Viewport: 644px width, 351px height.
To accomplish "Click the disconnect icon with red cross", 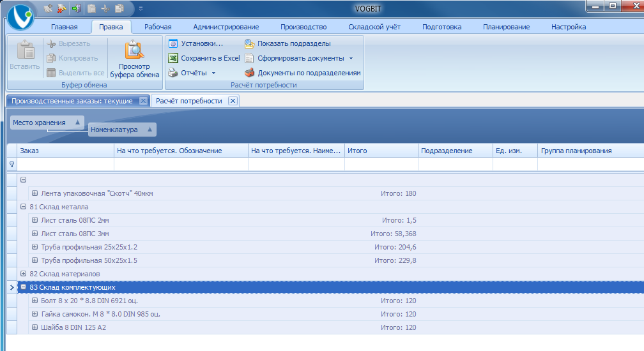I will [x=62, y=8].
